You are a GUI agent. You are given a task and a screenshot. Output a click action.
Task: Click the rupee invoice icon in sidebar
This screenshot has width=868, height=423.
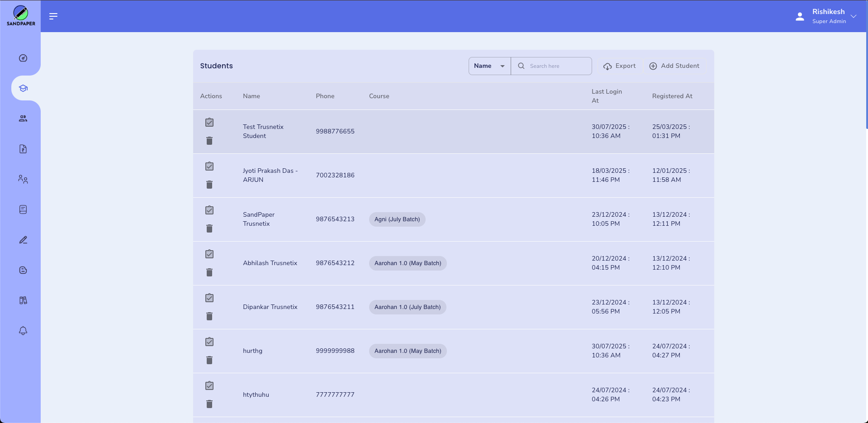coord(23,149)
